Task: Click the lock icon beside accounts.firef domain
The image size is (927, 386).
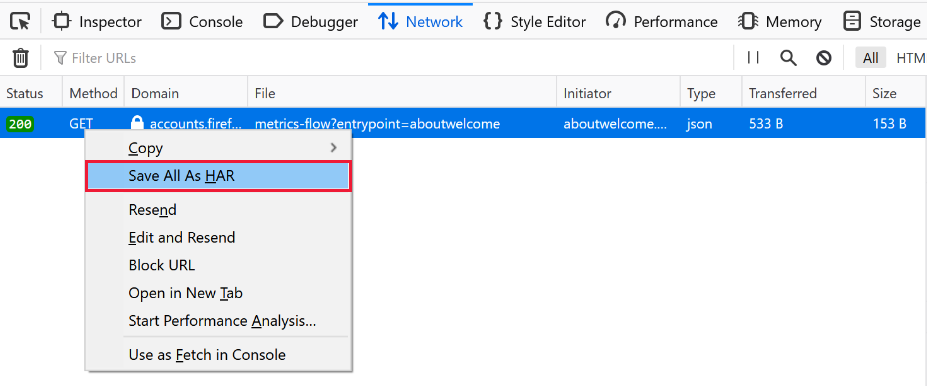Action: coord(137,124)
